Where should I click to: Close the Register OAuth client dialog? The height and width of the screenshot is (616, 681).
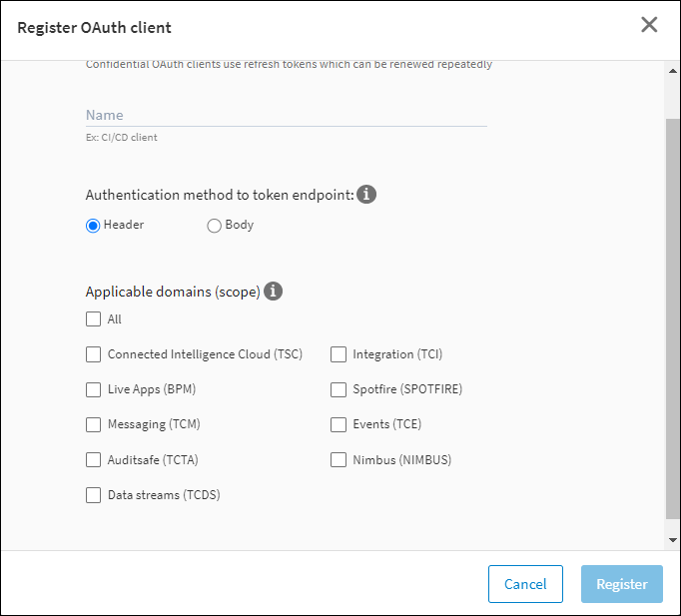tap(649, 25)
